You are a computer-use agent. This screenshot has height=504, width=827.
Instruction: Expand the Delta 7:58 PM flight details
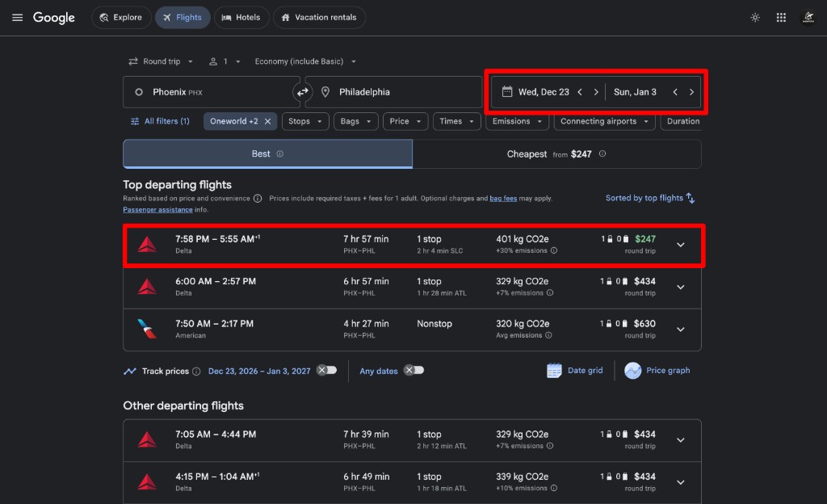pos(680,246)
